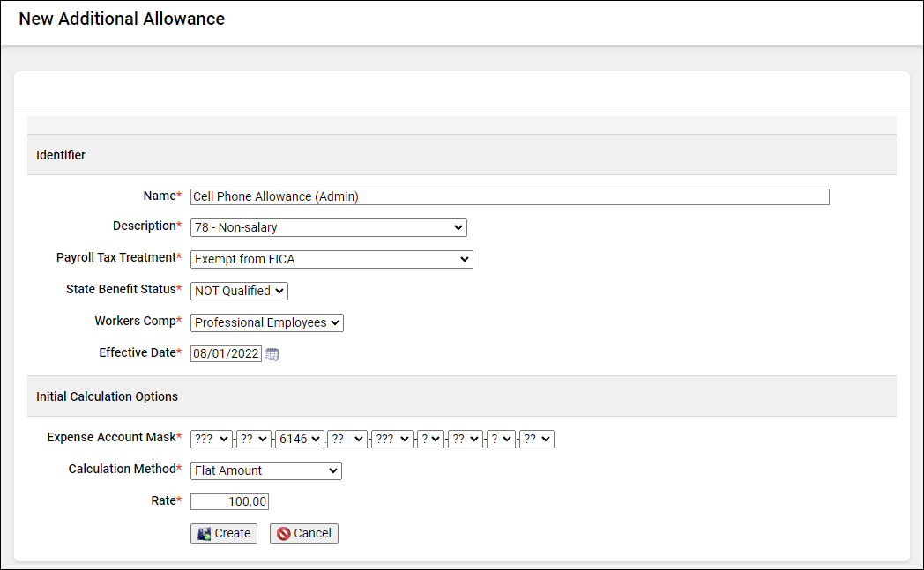Expand the Workers Comp dropdown
The image size is (924, 570).
[x=266, y=322]
